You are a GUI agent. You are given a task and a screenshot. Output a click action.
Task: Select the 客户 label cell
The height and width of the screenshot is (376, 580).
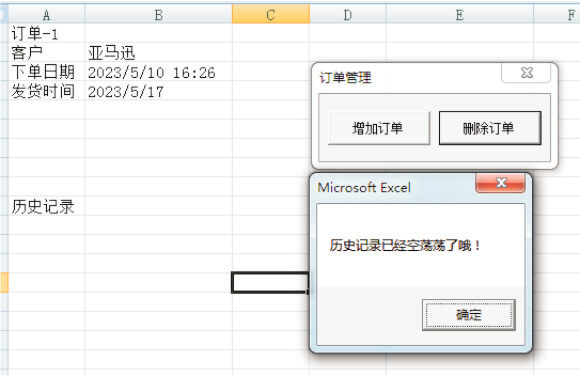click(x=47, y=53)
